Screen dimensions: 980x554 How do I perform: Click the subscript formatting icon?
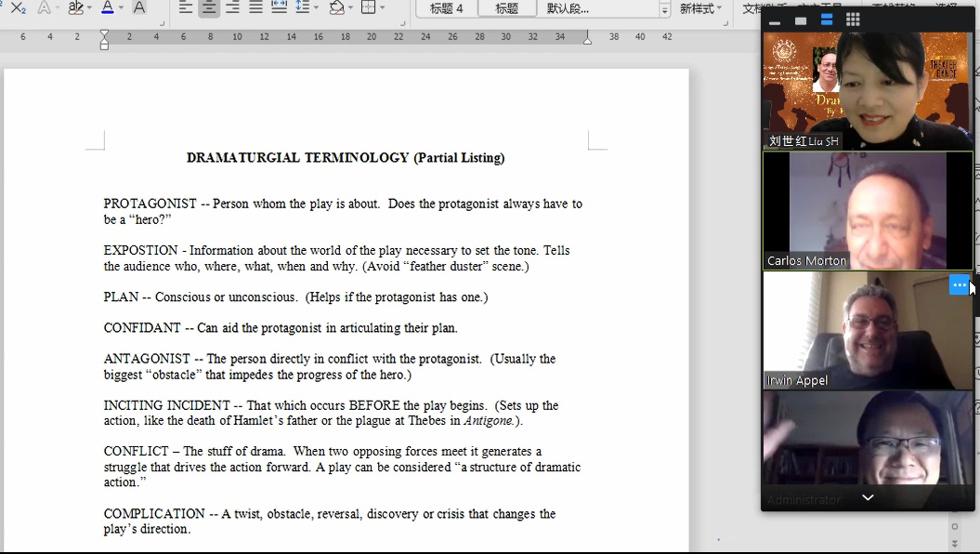17,8
